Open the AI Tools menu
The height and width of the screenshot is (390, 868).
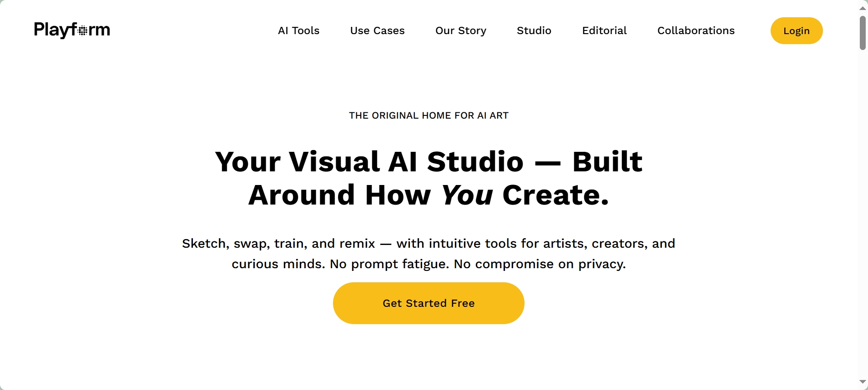click(298, 30)
